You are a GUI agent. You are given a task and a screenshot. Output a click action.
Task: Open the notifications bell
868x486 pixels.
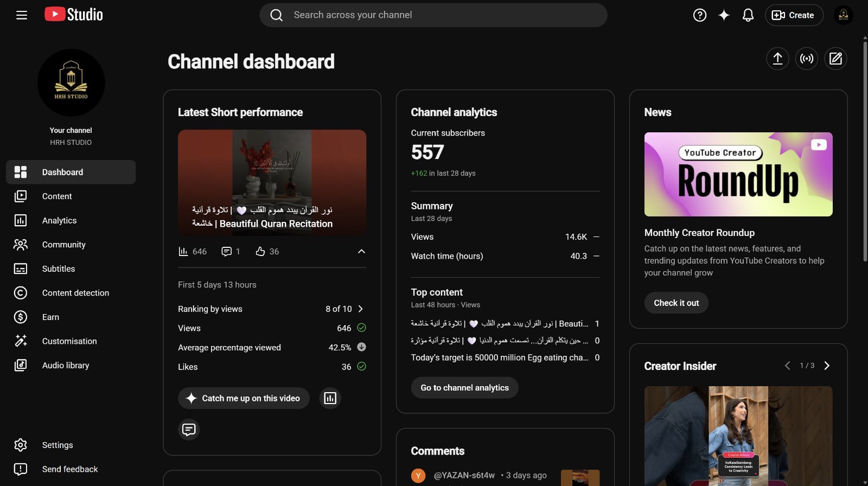pos(748,15)
